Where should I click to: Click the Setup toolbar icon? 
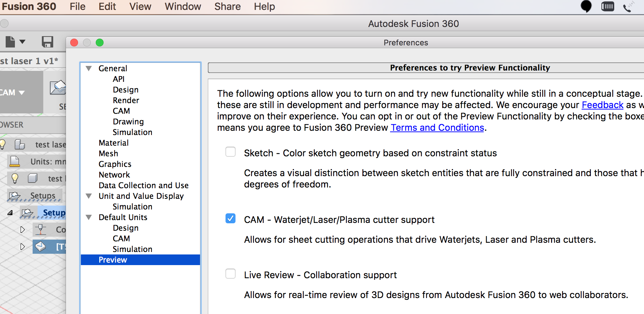click(58, 88)
